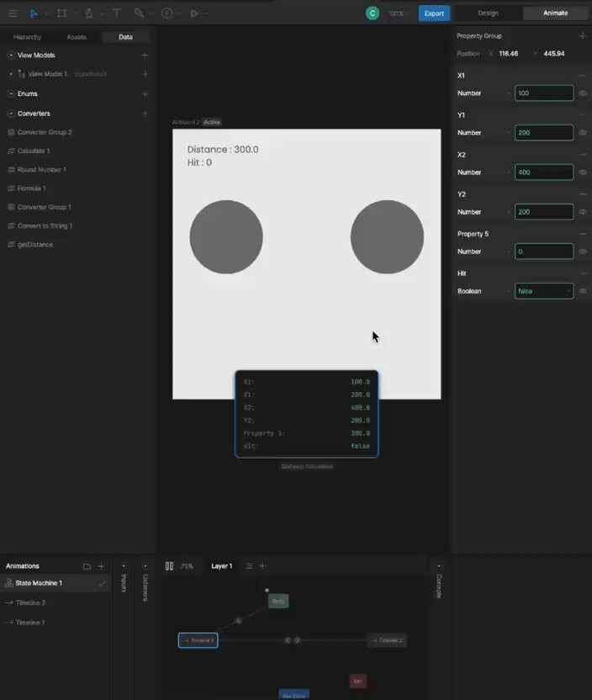Switch to Design mode
This screenshot has width=592, height=700.
coord(488,13)
